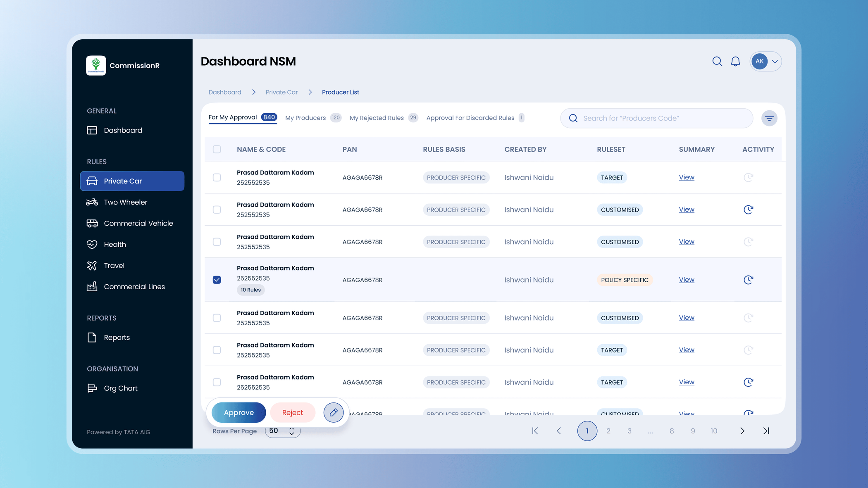Click the Reject button
The width and height of the screenshot is (868, 488).
coord(292,412)
